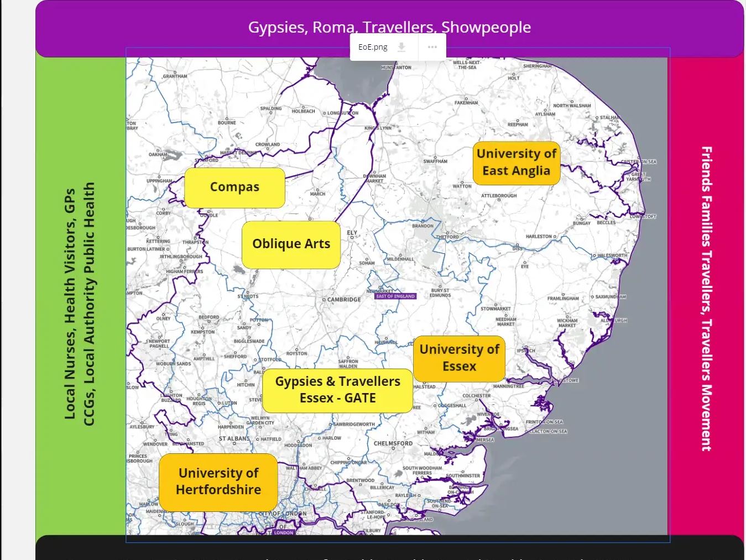Viewport: 746px width, 560px height.
Task: Click the EoE.png file name label
Action: click(373, 47)
